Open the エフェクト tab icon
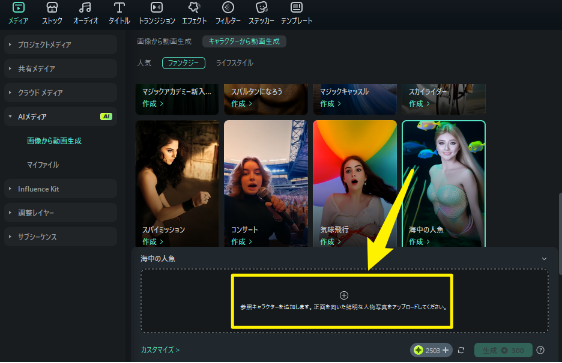Screen dimensions: 562x363 [x=194, y=8]
